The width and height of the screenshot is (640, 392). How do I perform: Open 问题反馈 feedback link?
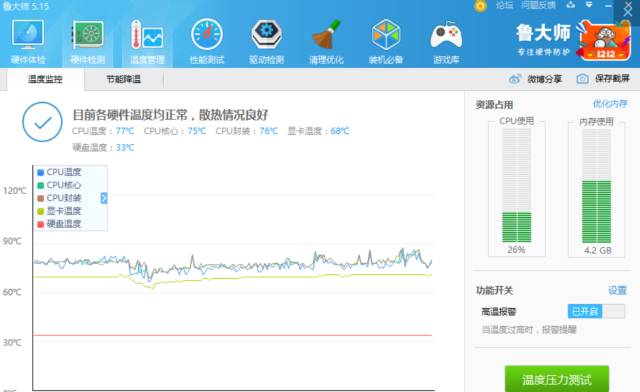coord(538,5)
